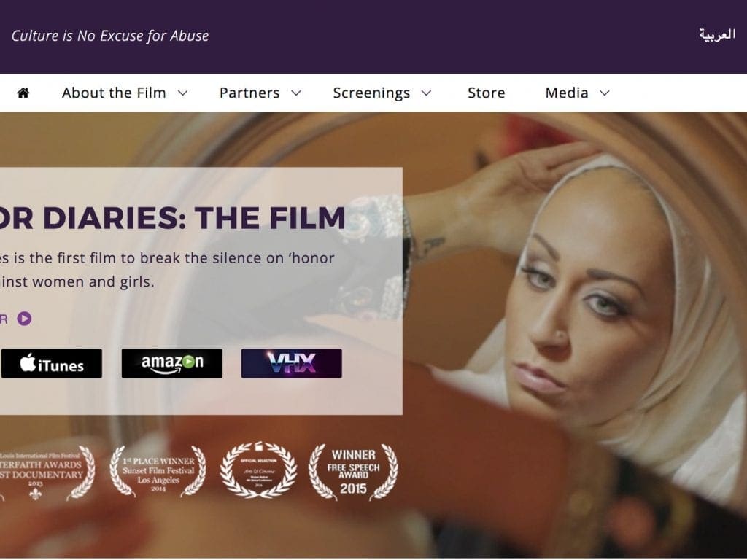Image resolution: width=747 pixels, height=560 pixels.
Task: Expand the Media dropdown chevron
Action: click(605, 93)
